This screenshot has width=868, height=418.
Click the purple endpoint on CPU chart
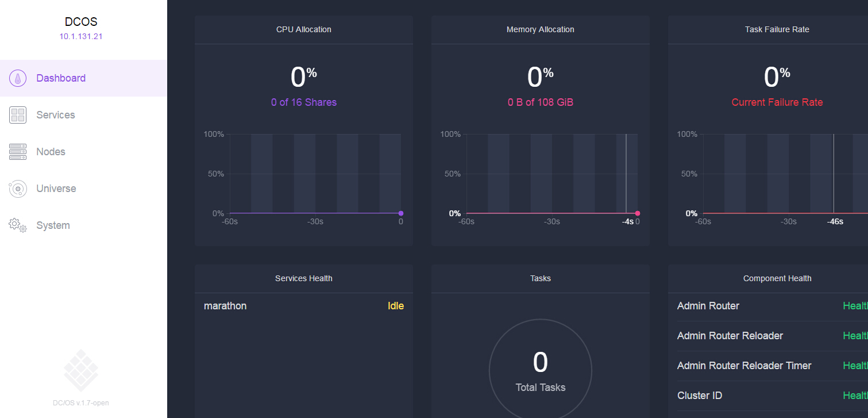coord(401,213)
